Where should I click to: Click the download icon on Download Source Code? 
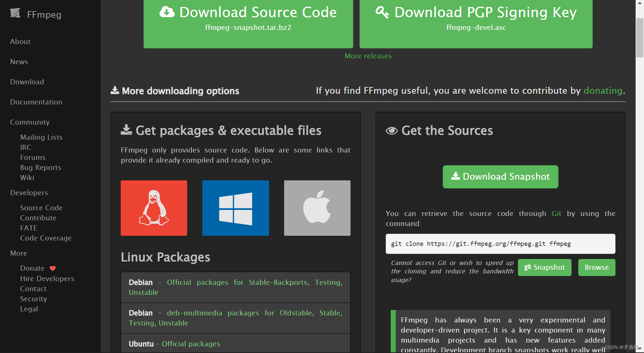click(x=167, y=12)
